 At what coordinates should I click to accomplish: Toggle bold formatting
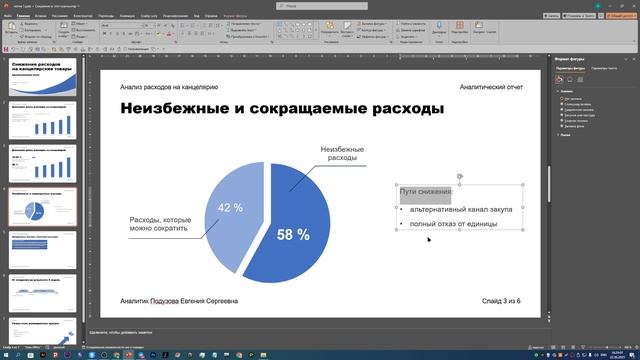[104, 33]
